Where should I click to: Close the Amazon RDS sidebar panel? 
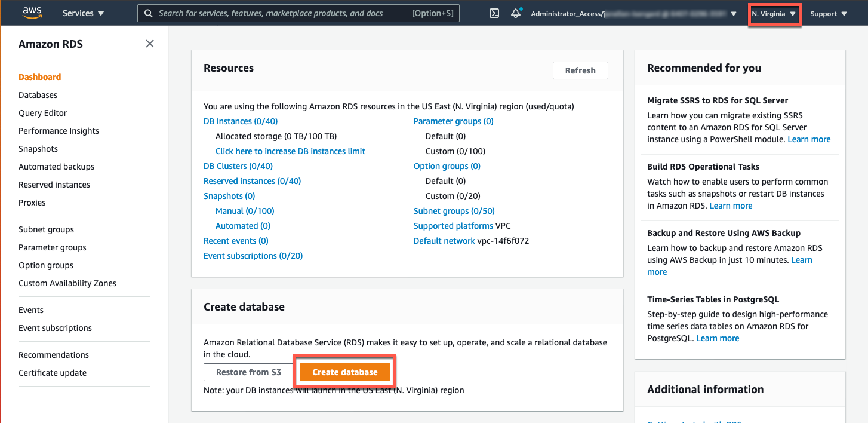(150, 44)
